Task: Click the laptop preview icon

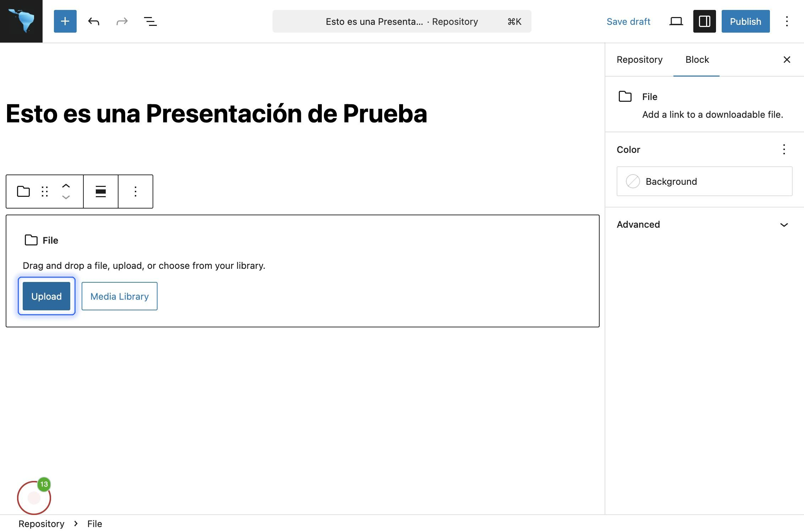Action: pos(676,21)
